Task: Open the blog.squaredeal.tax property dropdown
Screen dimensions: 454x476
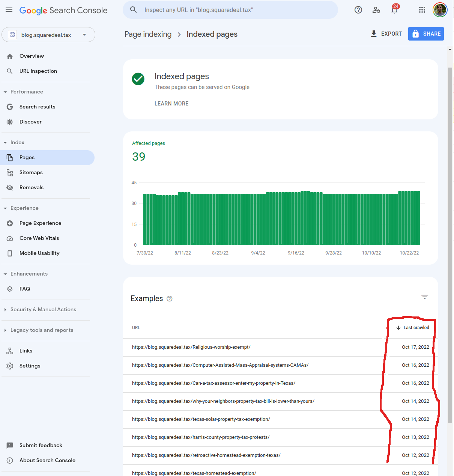Action: pyautogui.click(x=48, y=35)
